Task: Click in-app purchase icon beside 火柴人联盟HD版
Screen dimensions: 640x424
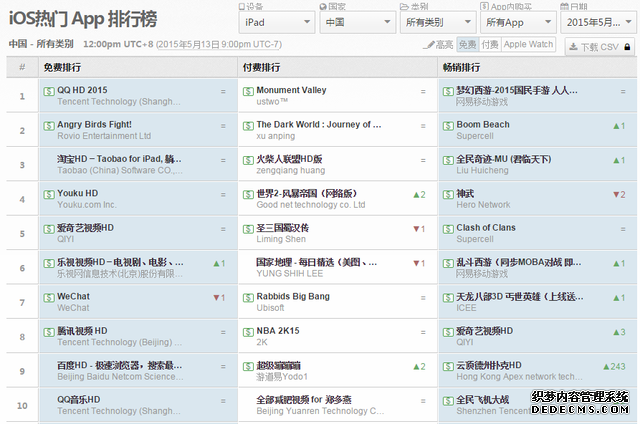Action: point(248,160)
